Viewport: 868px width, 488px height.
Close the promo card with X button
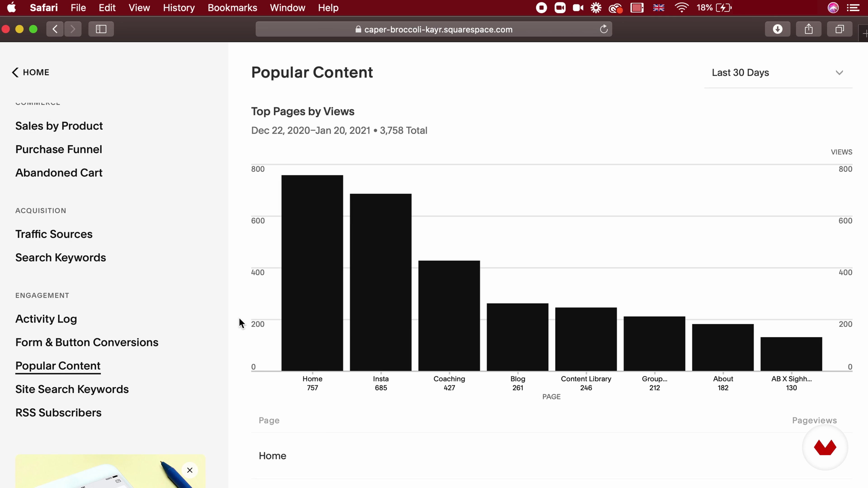point(190,470)
